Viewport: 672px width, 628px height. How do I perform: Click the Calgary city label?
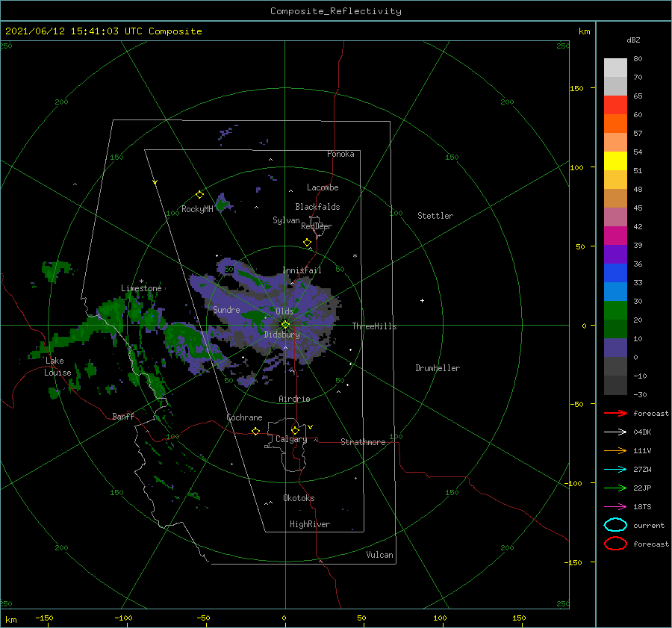pyautogui.click(x=291, y=439)
